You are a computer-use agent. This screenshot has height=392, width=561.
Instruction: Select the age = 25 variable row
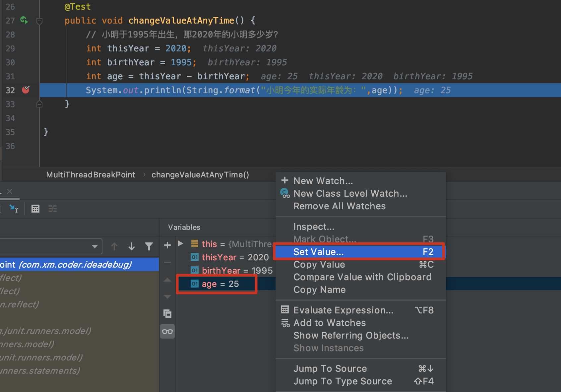[217, 284]
